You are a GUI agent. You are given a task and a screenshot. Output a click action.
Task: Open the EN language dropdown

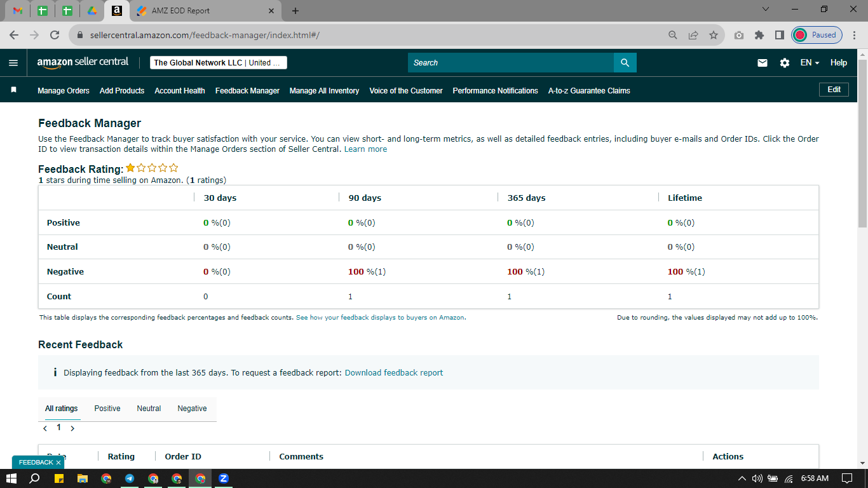[x=810, y=63]
